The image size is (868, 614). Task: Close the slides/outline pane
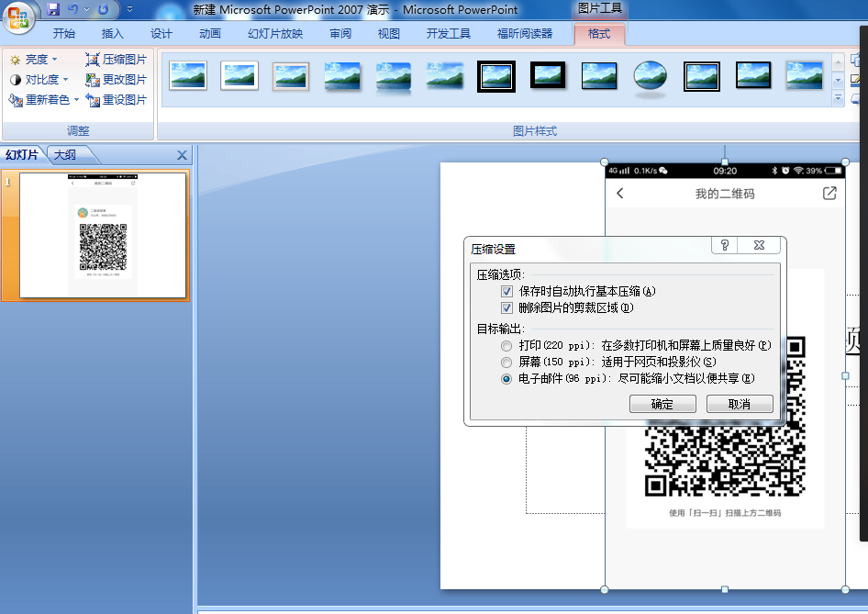pyautogui.click(x=182, y=155)
